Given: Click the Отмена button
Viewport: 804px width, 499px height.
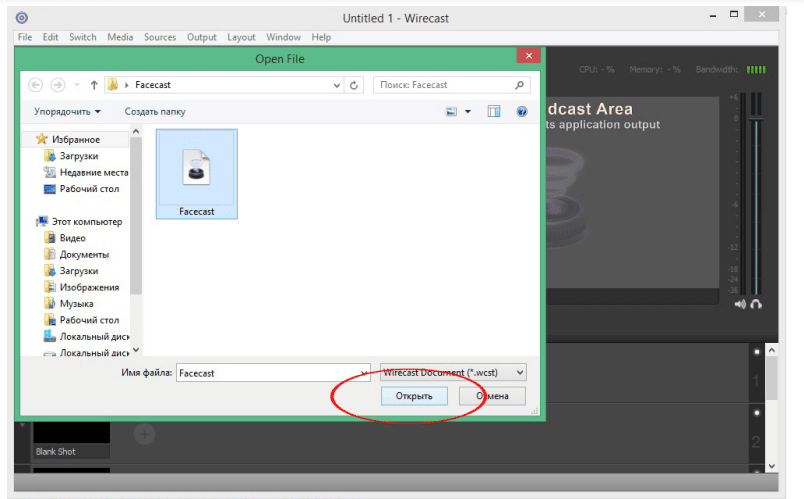Looking at the screenshot, I should pos(492,396).
